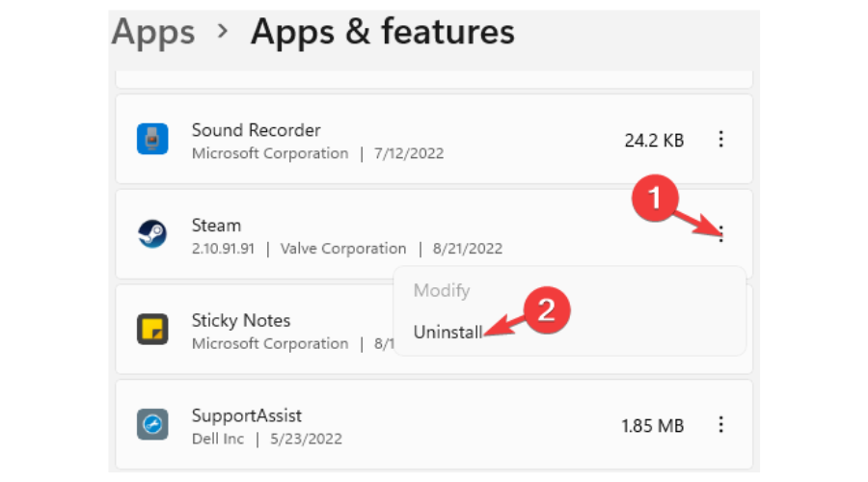The image size is (868, 482).
Task: Click the Apps & features heading
Action: click(383, 32)
